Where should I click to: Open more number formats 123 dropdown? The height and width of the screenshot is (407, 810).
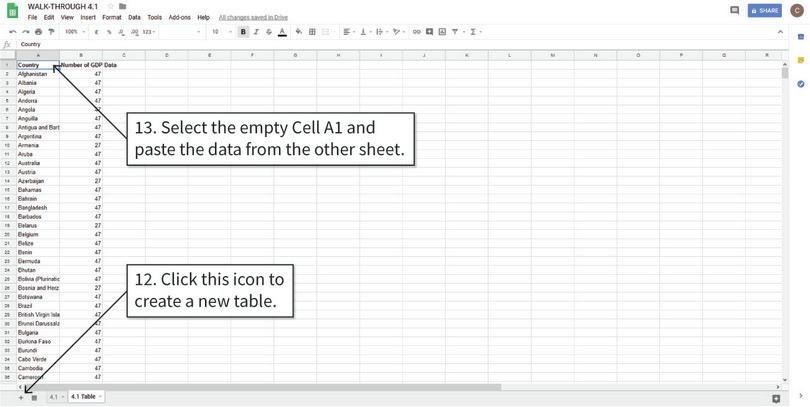tap(149, 32)
